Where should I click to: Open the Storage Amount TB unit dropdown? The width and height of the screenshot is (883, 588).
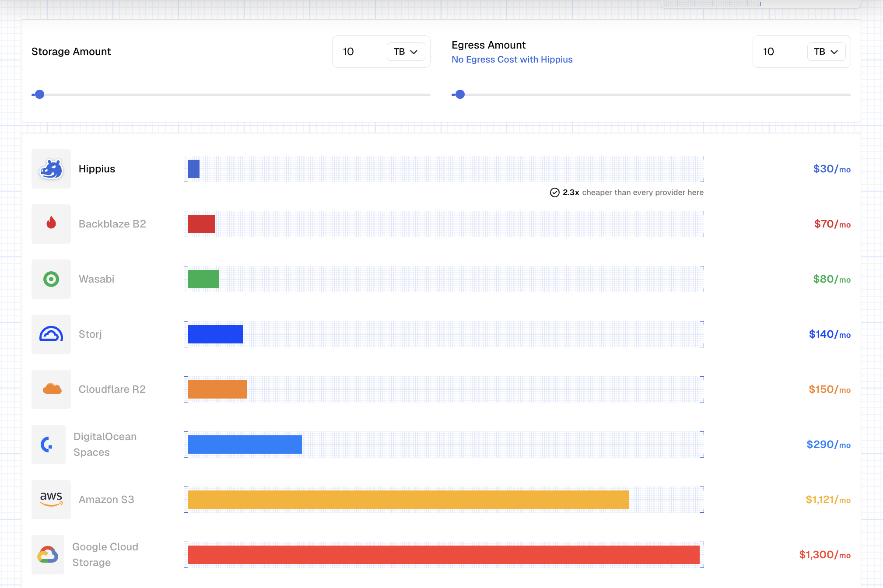[x=406, y=52]
